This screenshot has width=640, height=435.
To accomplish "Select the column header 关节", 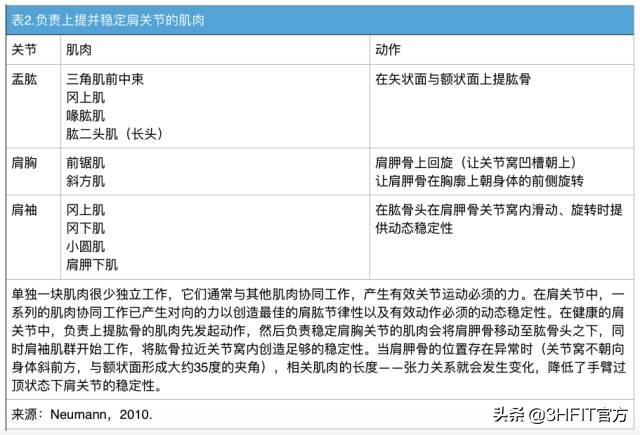I will tap(24, 50).
